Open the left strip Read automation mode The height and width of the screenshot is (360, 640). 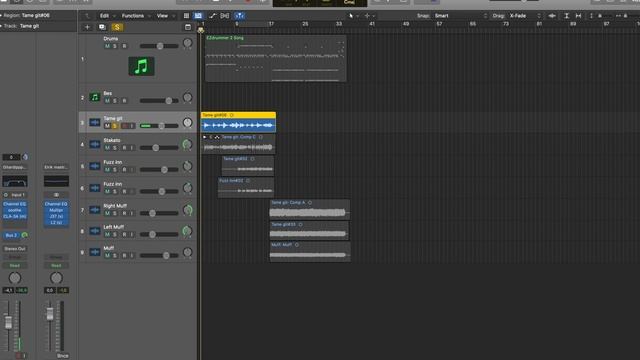(x=15, y=266)
